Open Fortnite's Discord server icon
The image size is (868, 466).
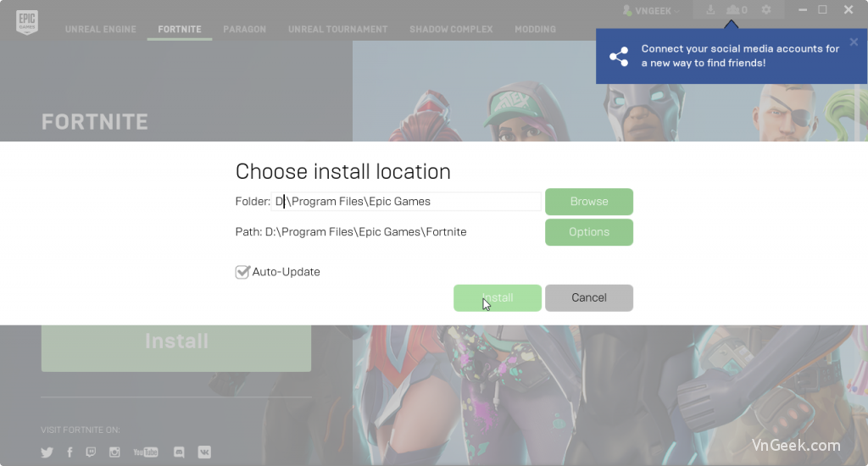(179, 452)
